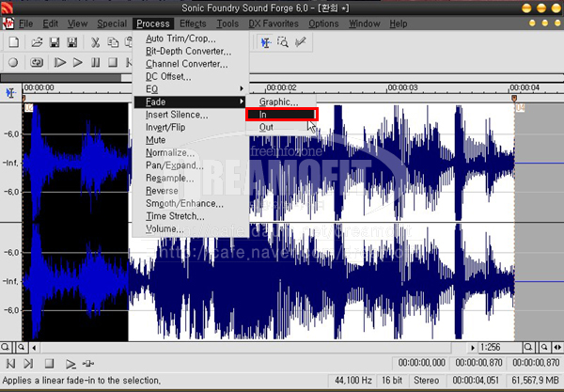Viewport: 564px width, 392px height.
Task: Click the edit tool selector left of ruler
Action: click(10, 93)
